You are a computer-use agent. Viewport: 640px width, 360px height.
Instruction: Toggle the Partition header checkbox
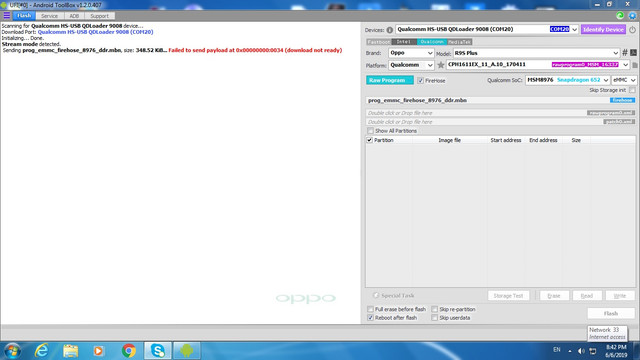click(370, 140)
